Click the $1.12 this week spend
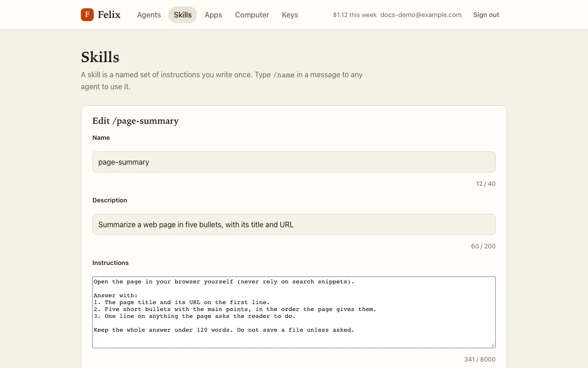 (x=355, y=15)
